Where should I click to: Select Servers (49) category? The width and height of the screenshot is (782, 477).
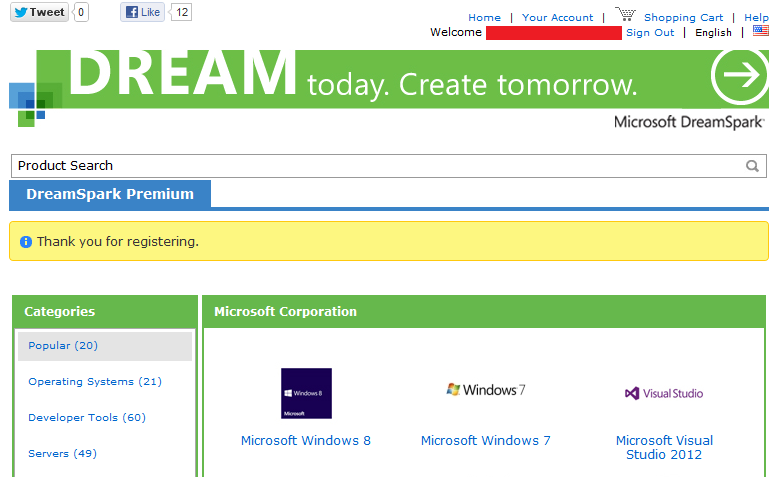(62, 454)
